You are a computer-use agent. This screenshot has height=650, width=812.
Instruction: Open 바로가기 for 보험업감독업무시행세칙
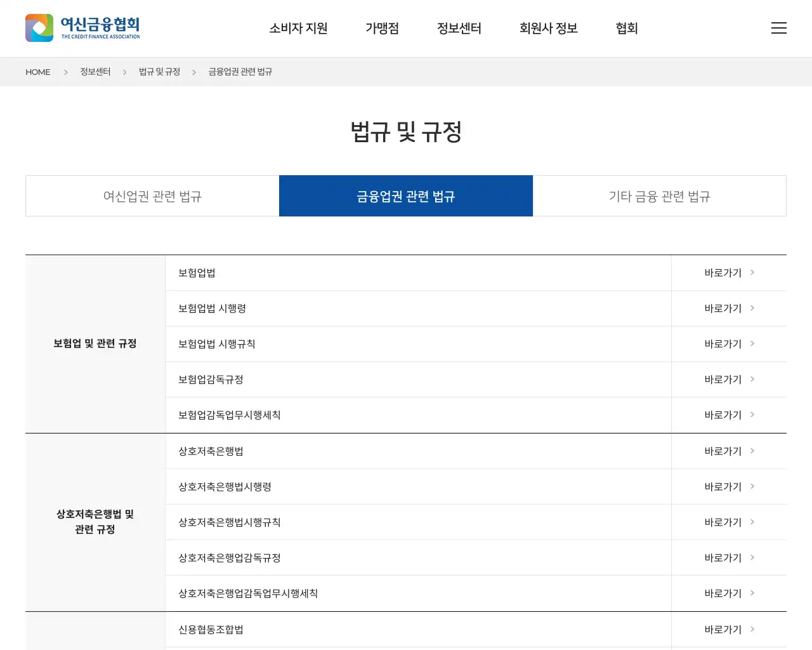(729, 415)
